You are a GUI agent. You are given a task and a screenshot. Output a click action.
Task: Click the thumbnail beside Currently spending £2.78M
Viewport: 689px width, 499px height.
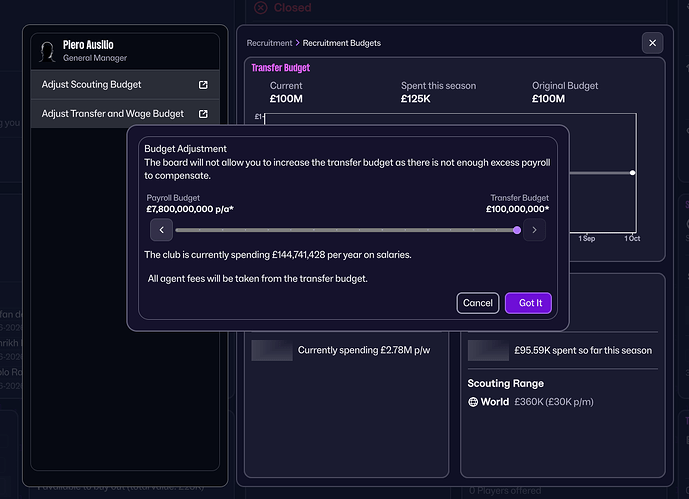click(x=271, y=351)
